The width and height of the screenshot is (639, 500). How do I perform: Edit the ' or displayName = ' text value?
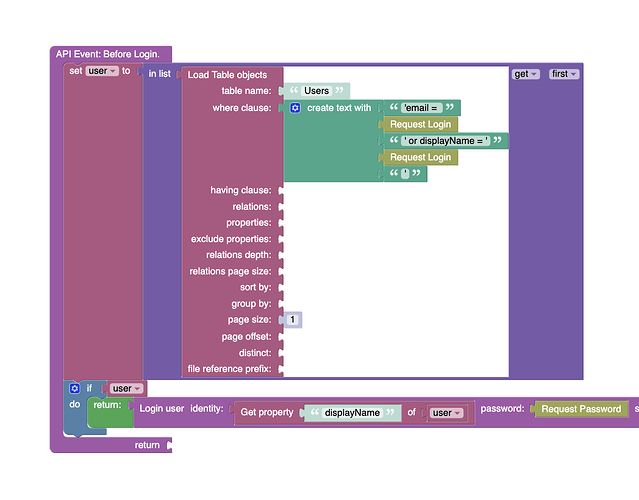(447, 141)
